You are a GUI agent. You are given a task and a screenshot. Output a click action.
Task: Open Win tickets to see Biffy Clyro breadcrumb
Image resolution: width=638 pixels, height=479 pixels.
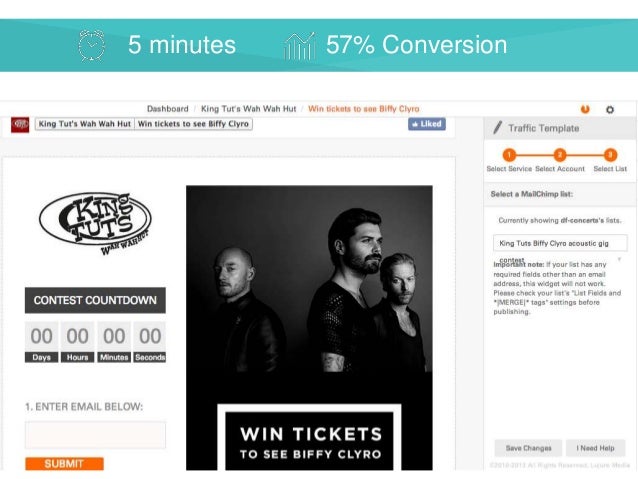(363, 109)
